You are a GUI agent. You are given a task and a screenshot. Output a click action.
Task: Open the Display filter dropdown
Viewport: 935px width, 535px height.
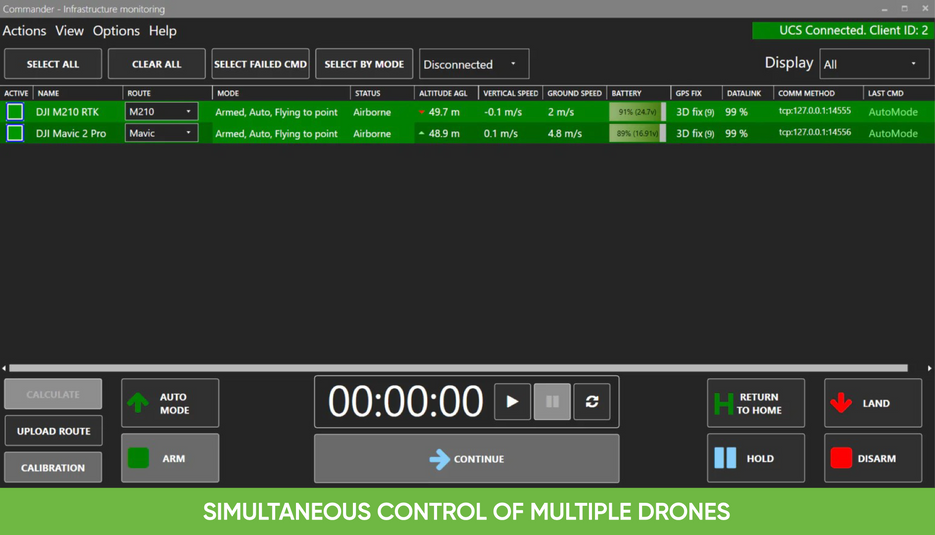(x=874, y=64)
